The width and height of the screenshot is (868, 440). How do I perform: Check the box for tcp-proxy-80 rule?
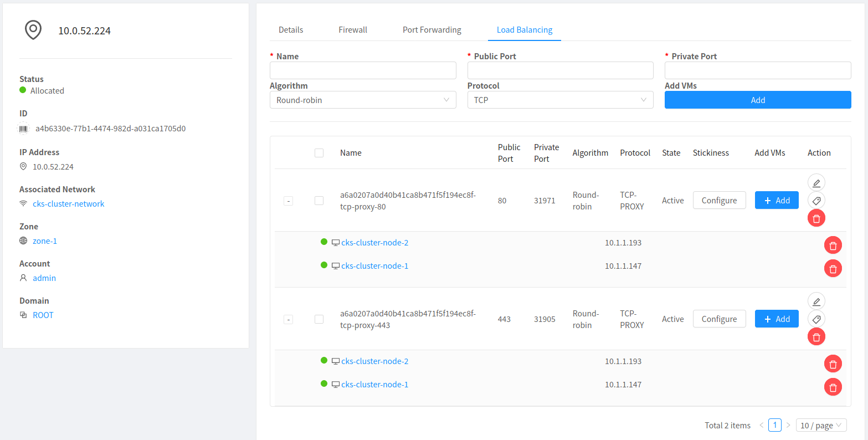coord(319,201)
